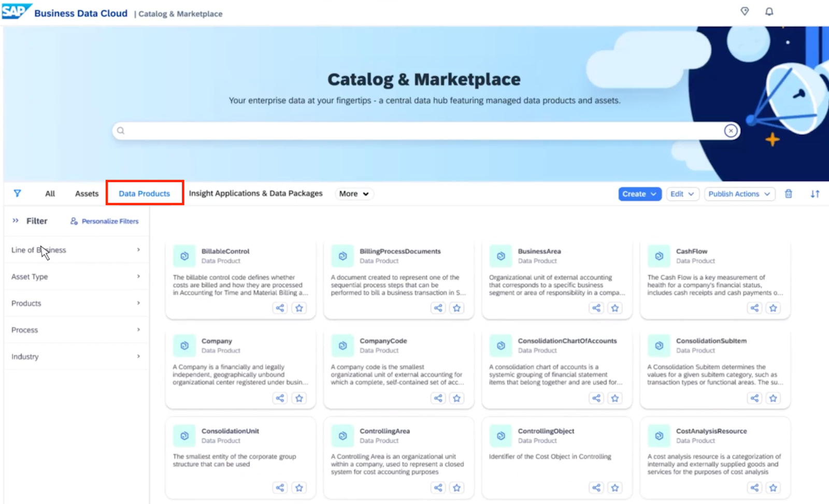Image resolution: width=829 pixels, height=504 pixels.
Task: Open the Publish Actions dropdown
Action: (x=739, y=194)
